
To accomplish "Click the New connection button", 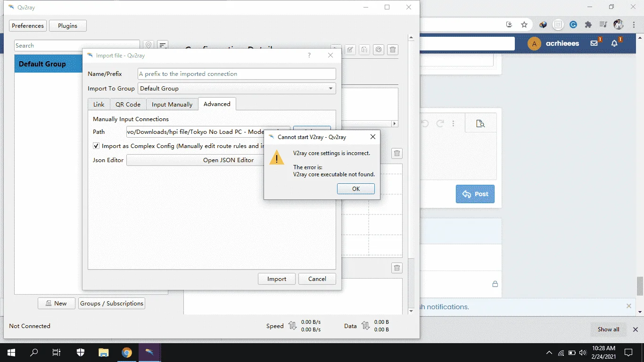I will (x=57, y=304).
